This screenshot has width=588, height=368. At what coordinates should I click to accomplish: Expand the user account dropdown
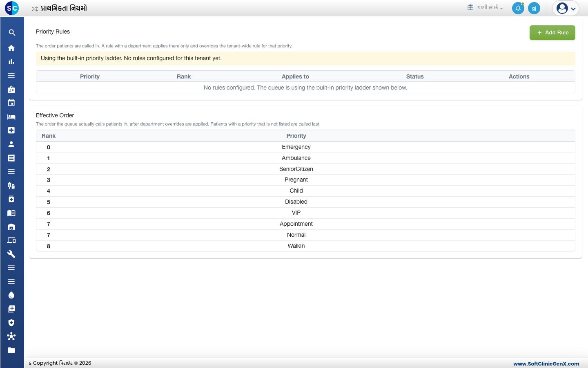(x=566, y=8)
